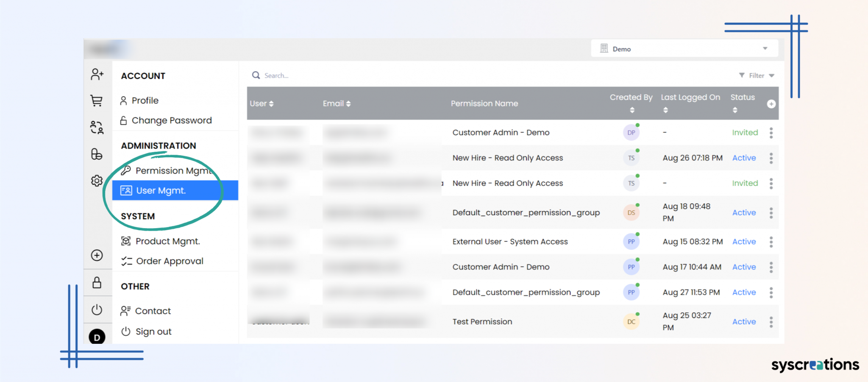This screenshot has width=868, height=382.
Task: Open the settings gear icon
Action: click(97, 180)
